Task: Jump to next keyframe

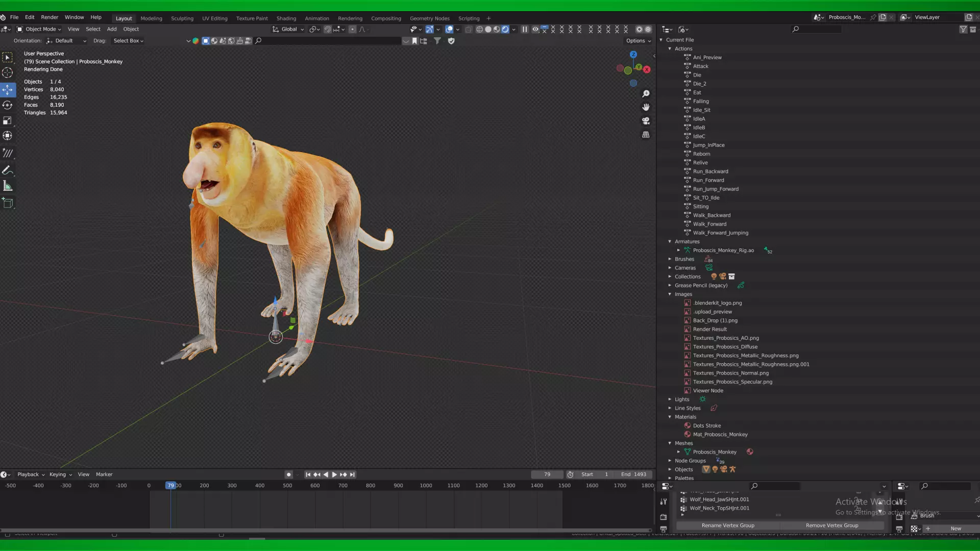Action: point(344,474)
